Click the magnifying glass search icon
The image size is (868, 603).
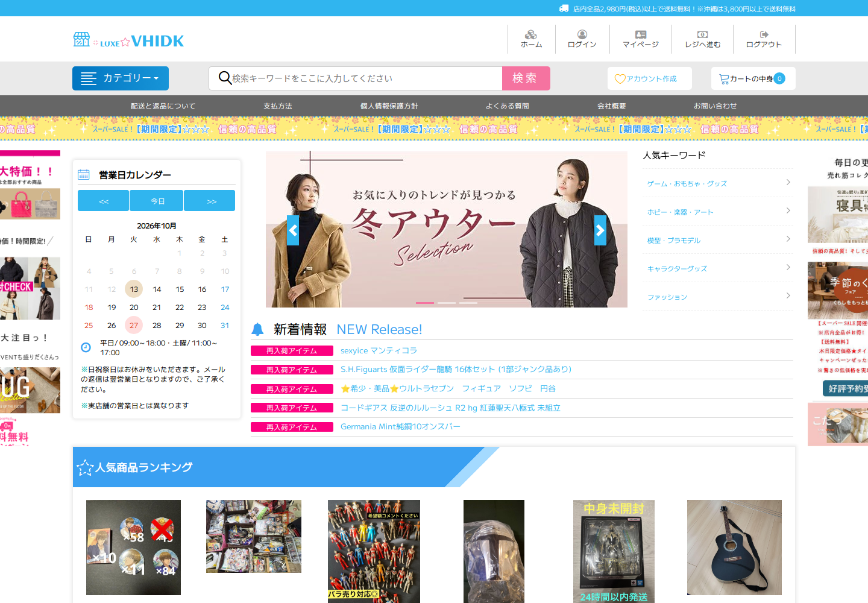[225, 78]
